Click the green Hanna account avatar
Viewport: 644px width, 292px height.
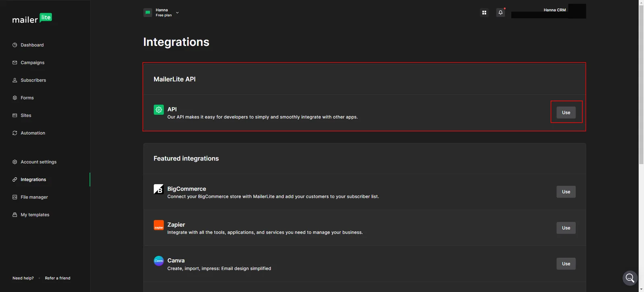148,12
